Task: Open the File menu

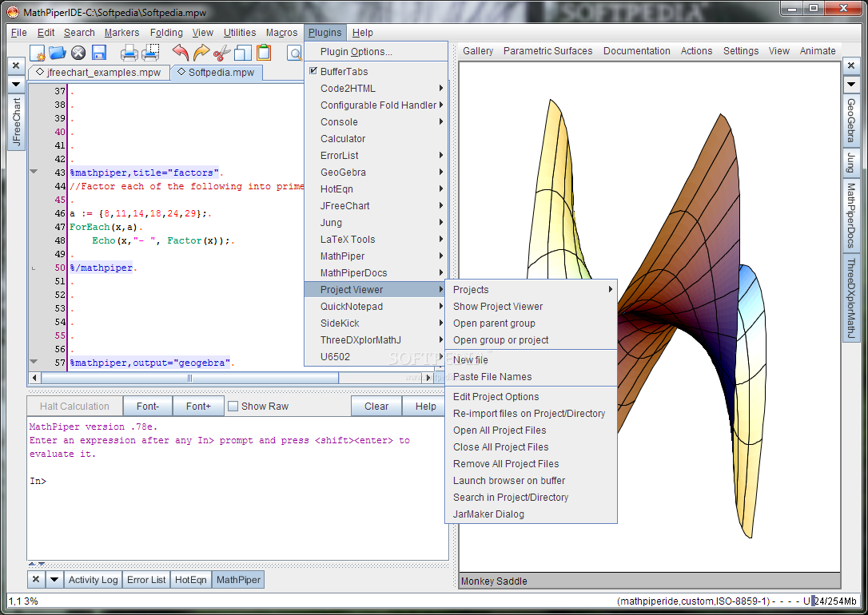Action: (x=19, y=33)
